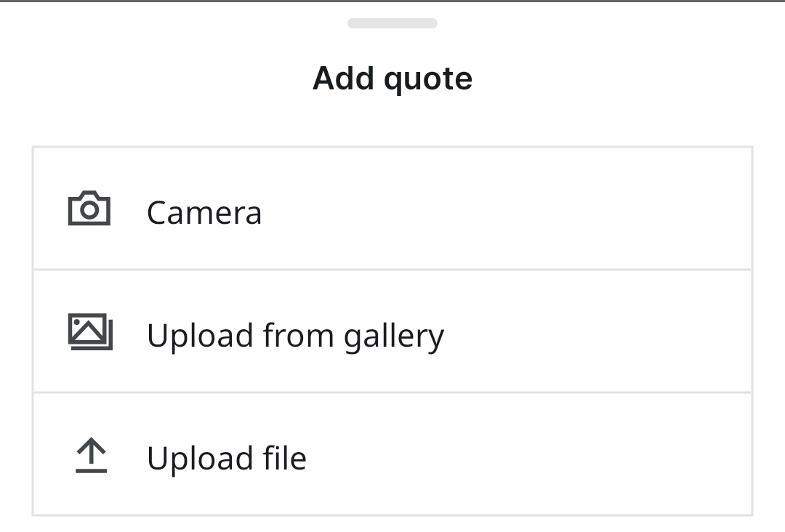Tap the bottom row of the menu
The height and width of the screenshot is (532, 785).
click(x=392, y=456)
